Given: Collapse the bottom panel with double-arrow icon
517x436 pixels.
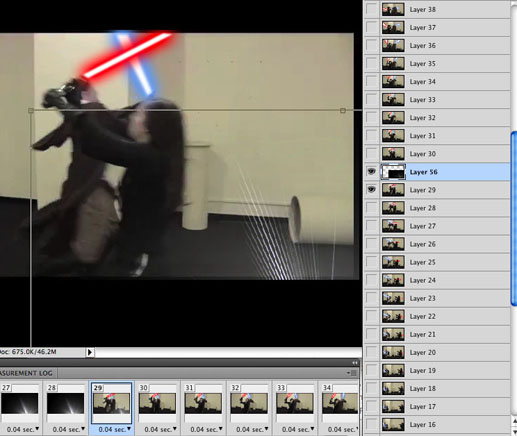Looking at the screenshot, I should pos(355,363).
